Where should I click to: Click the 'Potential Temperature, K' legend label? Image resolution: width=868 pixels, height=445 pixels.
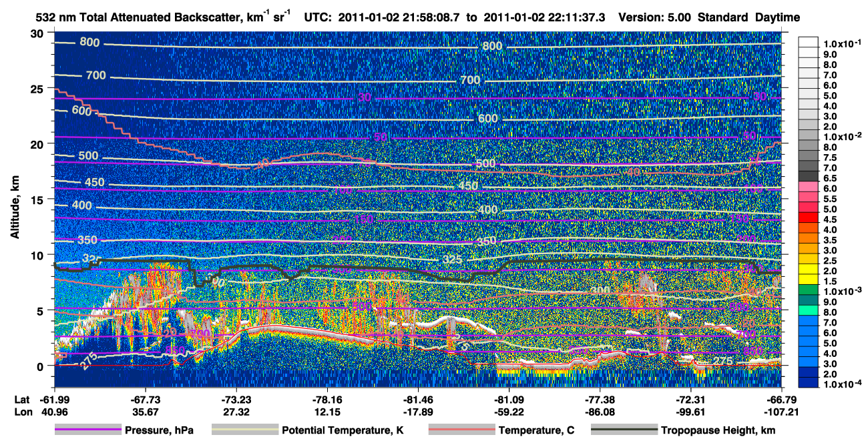click(x=343, y=431)
